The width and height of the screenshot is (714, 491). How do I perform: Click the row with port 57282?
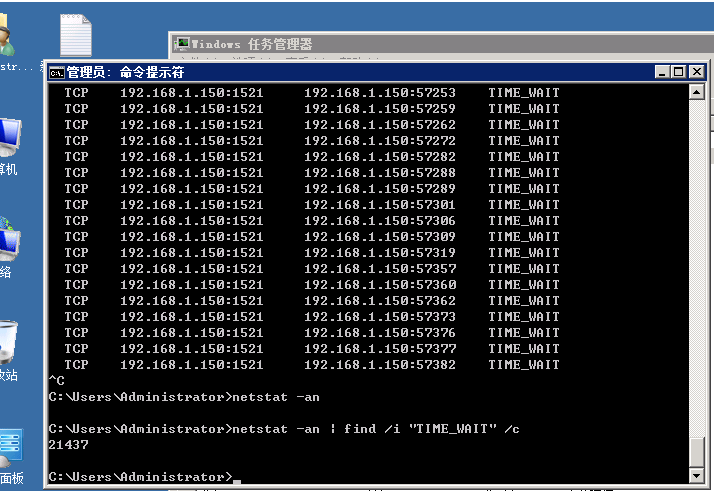311,157
